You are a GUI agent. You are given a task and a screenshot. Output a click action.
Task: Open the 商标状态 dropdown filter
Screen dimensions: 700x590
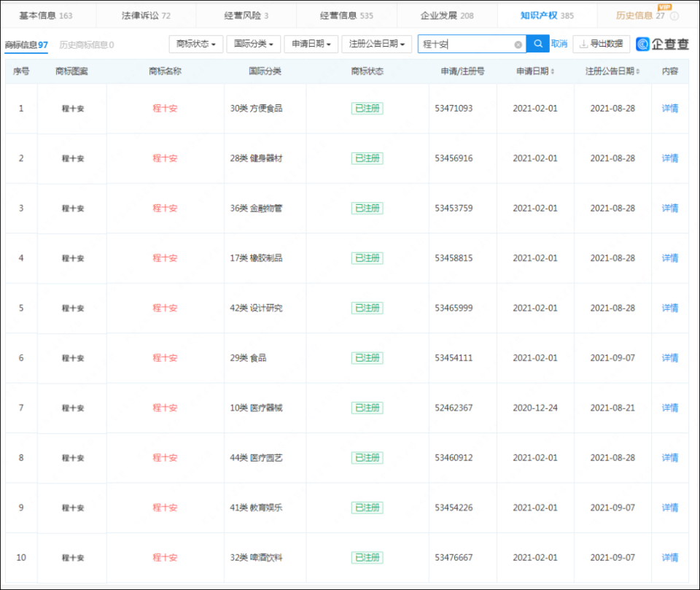[x=196, y=44]
